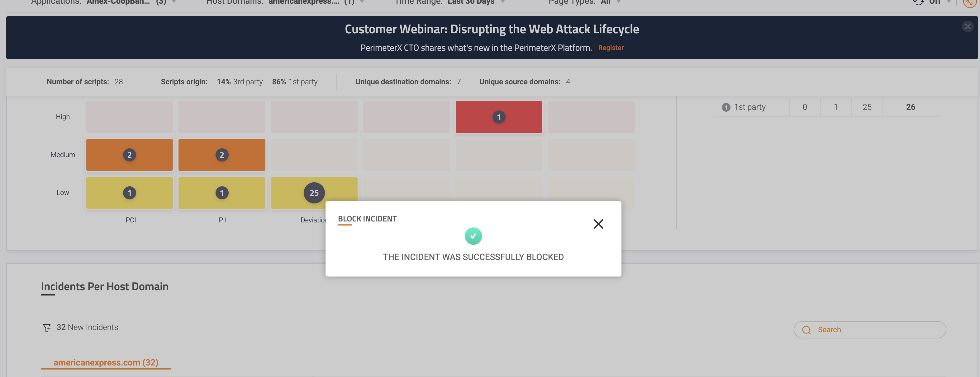Dismiss the Customer Webinar banner

[968, 27]
